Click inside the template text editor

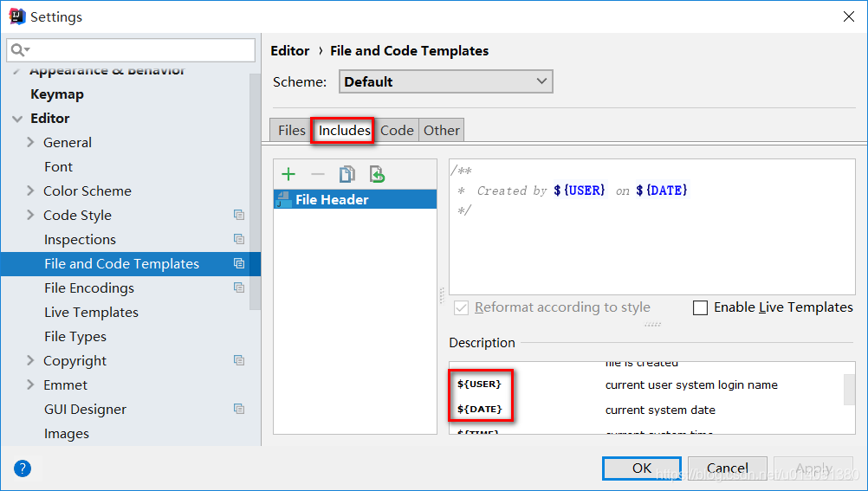[x=652, y=227]
